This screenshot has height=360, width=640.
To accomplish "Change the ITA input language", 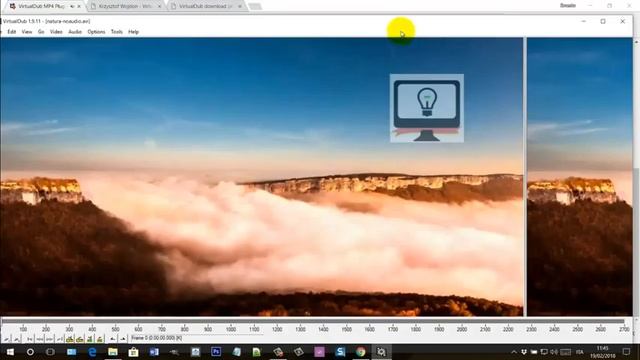I will [x=580, y=352].
